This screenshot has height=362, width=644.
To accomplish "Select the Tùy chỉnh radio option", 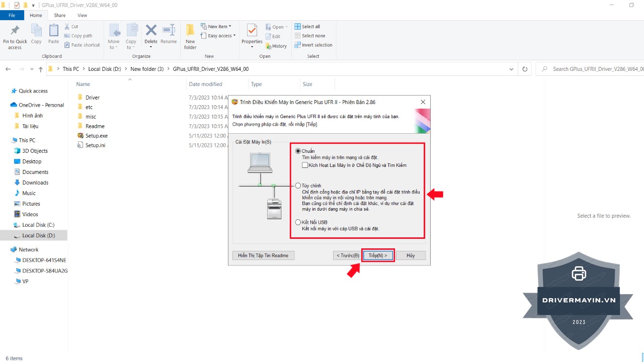I will tap(298, 186).
